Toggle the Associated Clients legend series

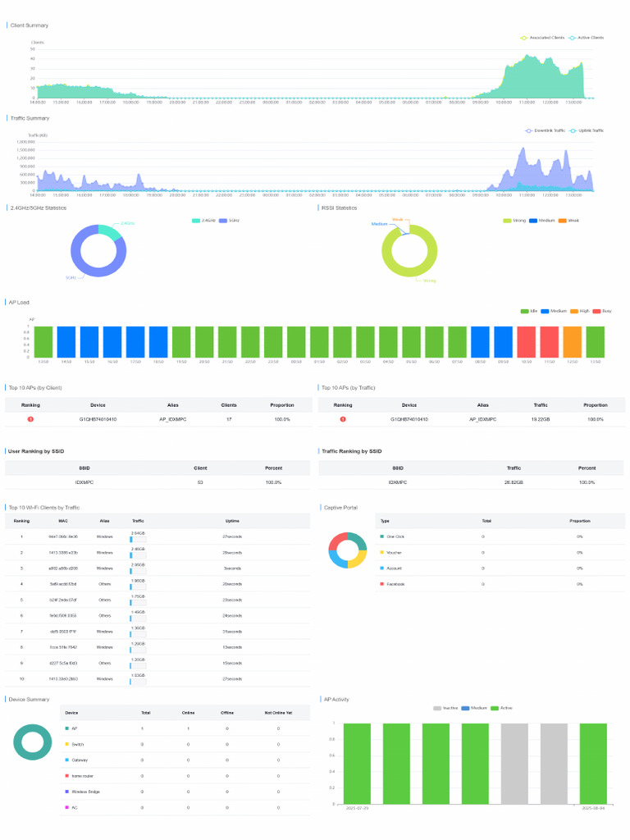coord(542,38)
